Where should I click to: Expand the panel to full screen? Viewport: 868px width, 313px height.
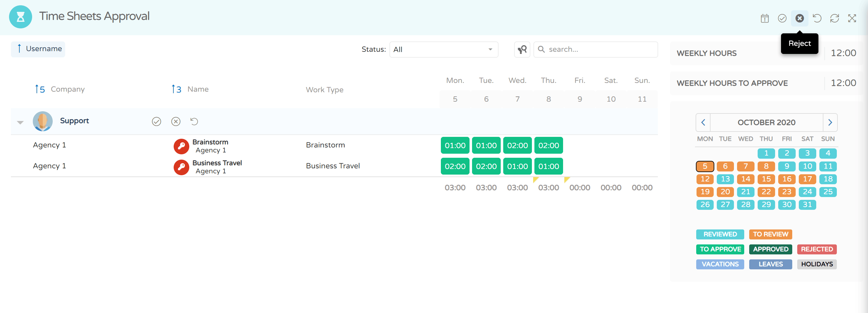pyautogui.click(x=852, y=18)
